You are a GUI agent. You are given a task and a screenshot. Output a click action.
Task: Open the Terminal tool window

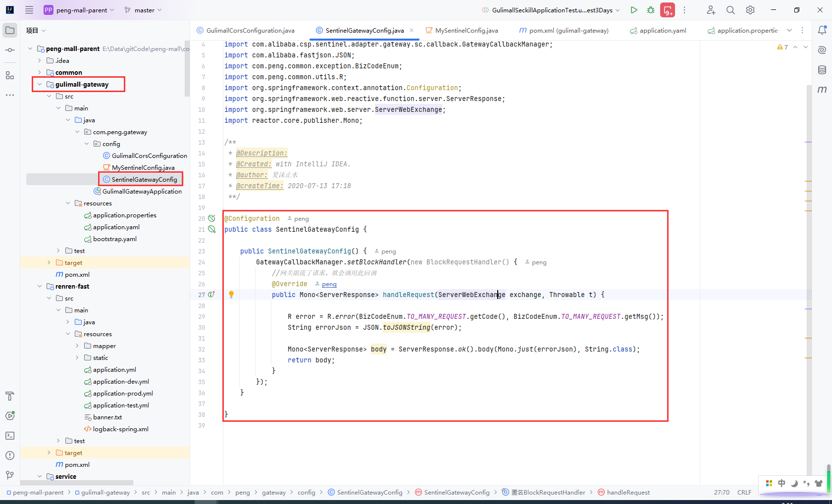(x=10, y=436)
